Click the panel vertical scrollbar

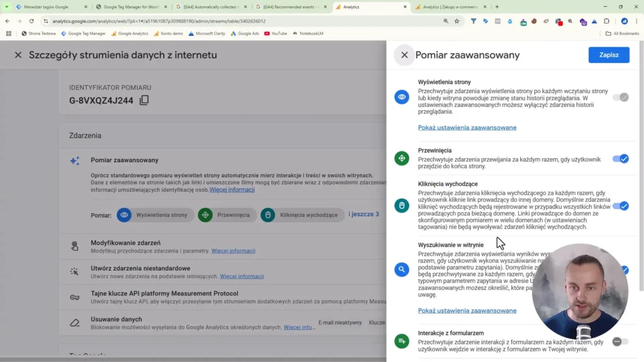pos(641,166)
